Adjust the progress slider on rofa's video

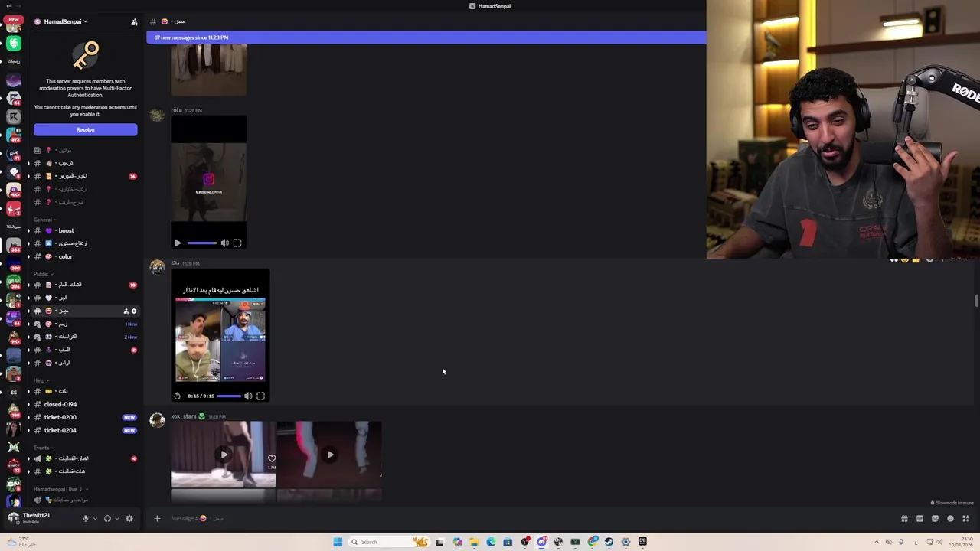coord(202,243)
